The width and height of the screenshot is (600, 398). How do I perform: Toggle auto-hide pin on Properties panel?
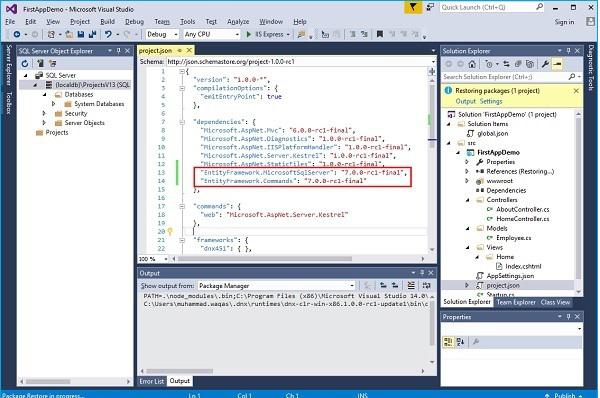(x=568, y=316)
